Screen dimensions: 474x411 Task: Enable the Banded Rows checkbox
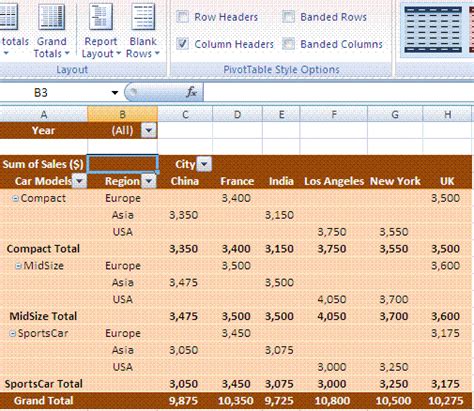[288, 17]
